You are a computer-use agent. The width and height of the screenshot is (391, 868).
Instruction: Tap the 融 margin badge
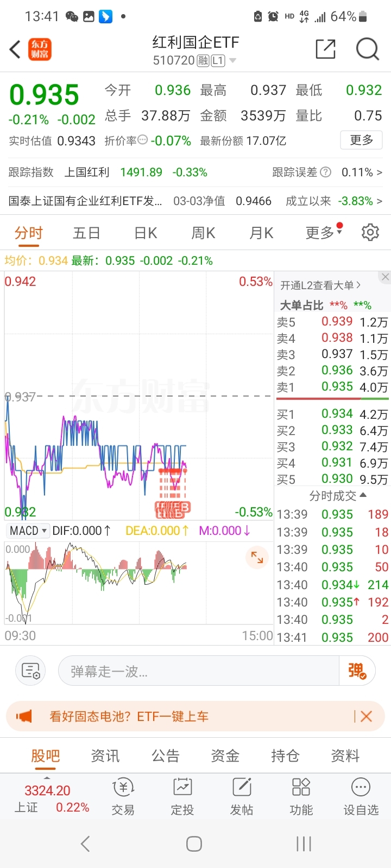203,61
